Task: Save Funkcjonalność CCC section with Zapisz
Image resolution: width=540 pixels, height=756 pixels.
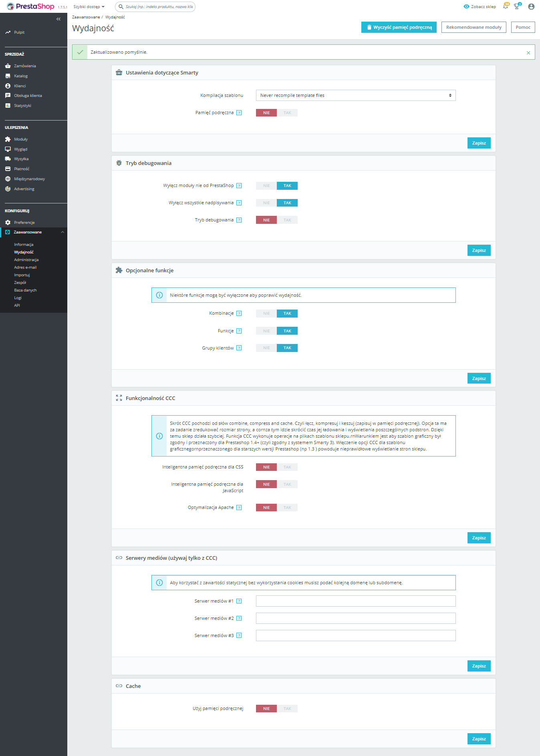Action: 479,538
